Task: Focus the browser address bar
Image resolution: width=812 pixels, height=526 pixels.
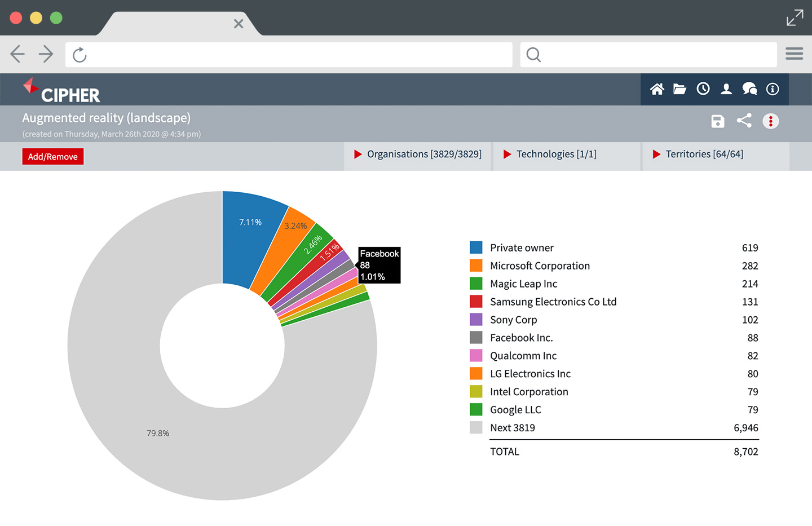Action: (289, 55)
